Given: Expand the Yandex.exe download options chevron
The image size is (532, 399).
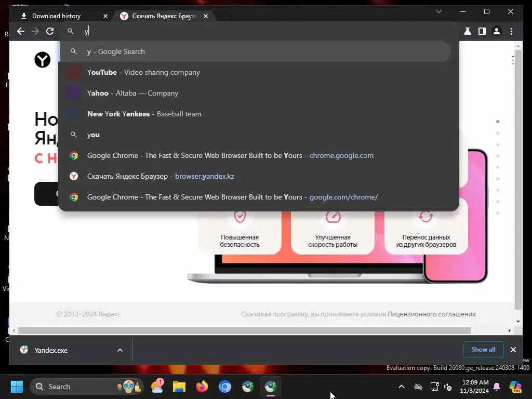Looking at the screenshot, I should [120, 350].
